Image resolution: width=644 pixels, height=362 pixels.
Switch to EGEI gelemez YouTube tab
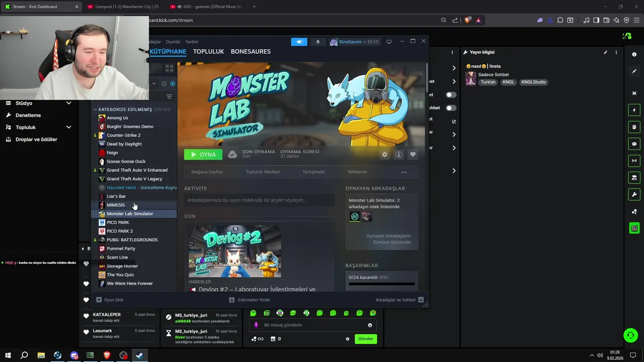tap(206, 7)
